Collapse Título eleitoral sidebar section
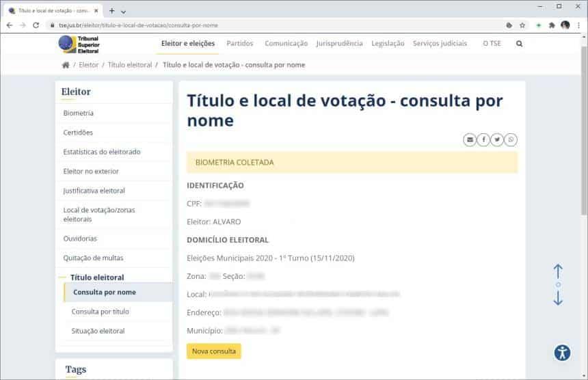 click(97, 277)
